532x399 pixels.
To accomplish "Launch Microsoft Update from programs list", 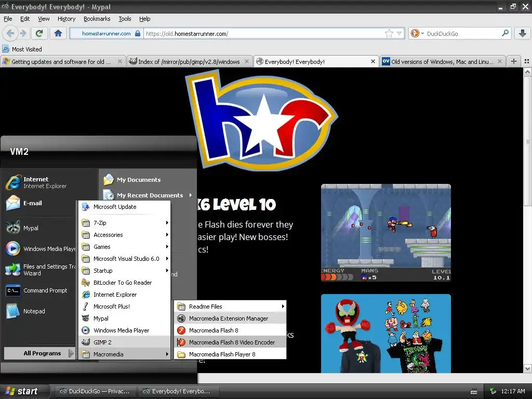I will click(x=125, y=207).
